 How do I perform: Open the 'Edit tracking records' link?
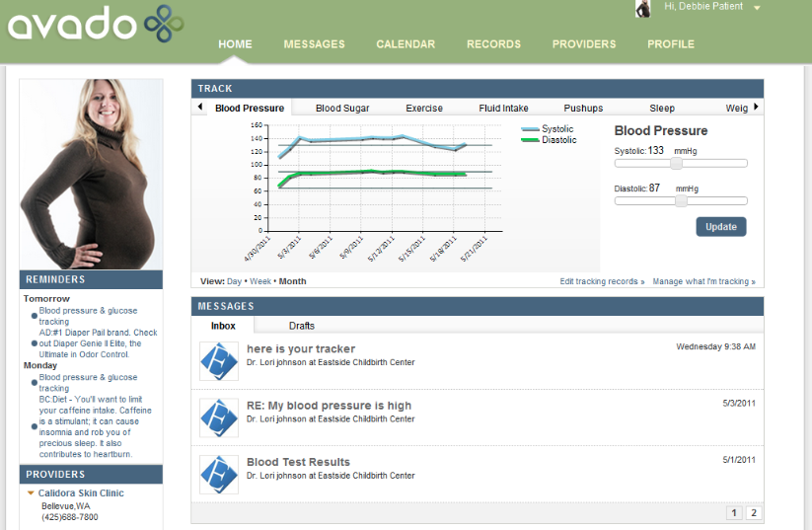click(602, 281)
